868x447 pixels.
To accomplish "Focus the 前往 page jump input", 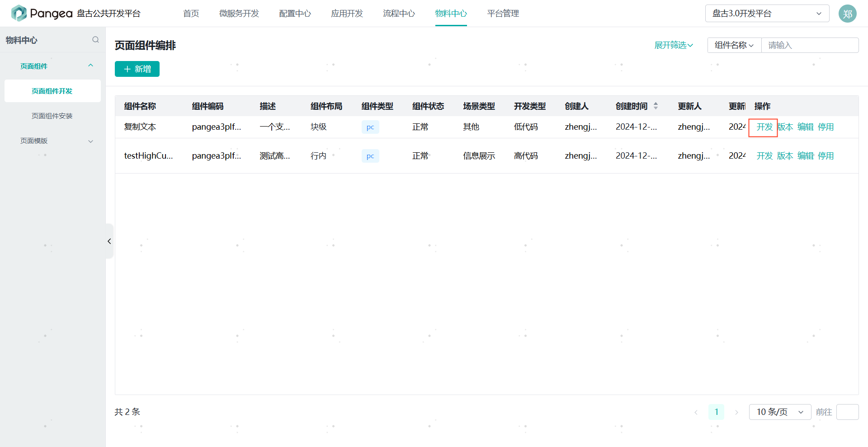I will (x=848, y=412).
